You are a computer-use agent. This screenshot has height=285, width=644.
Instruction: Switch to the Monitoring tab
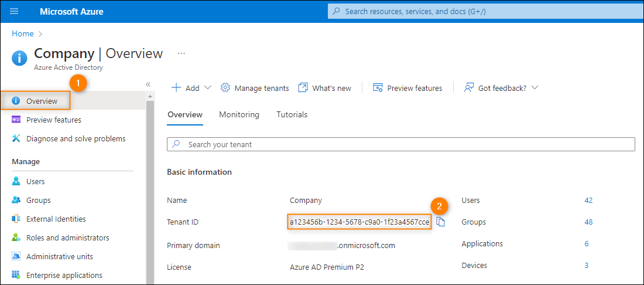pos(239,115)
